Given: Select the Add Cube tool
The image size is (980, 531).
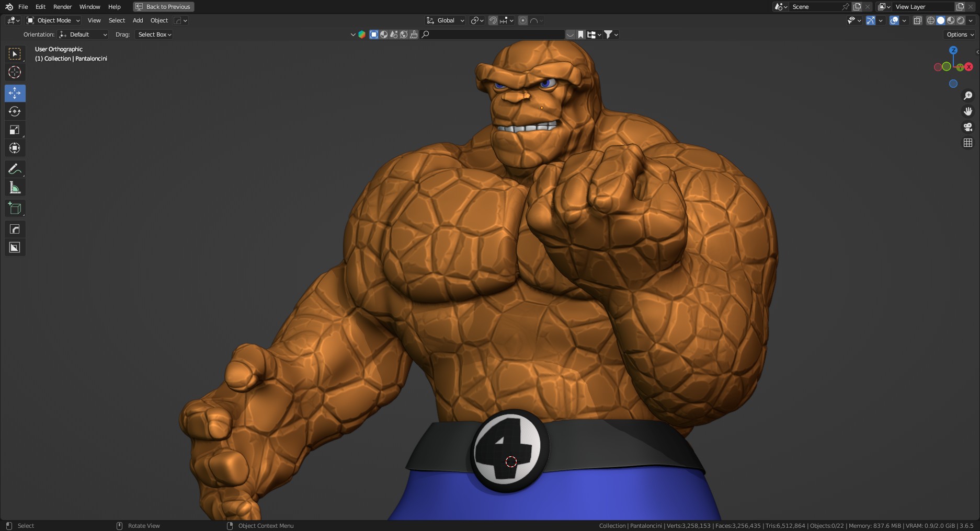Looking at the screenshot, I should tap(15, 208).
